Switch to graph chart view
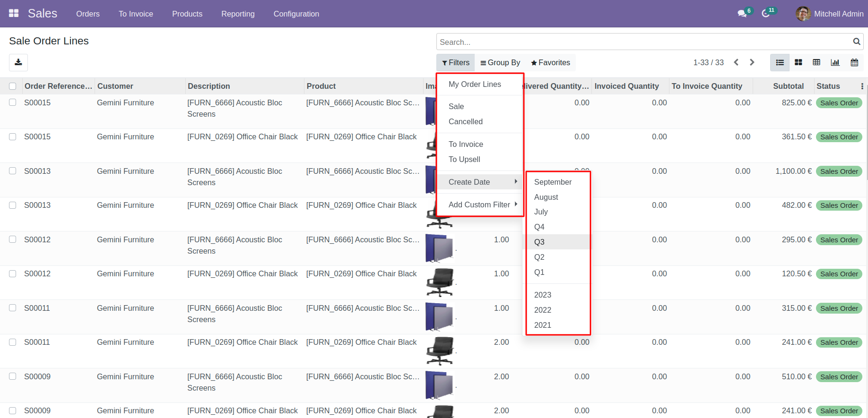 [x=835, y=62]
